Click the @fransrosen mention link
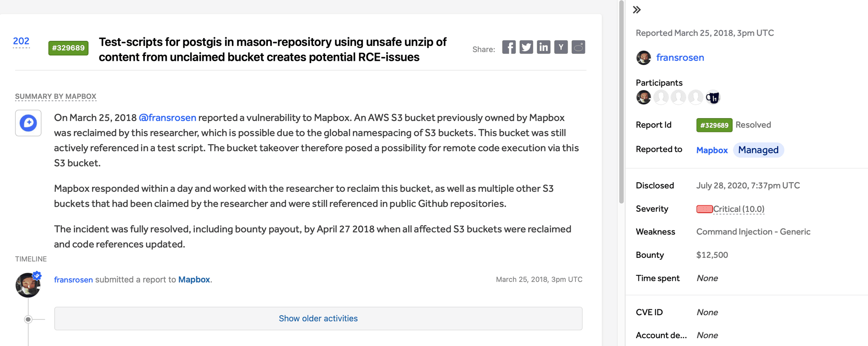The width and height of the screenshot is (868, 346). 168,118
